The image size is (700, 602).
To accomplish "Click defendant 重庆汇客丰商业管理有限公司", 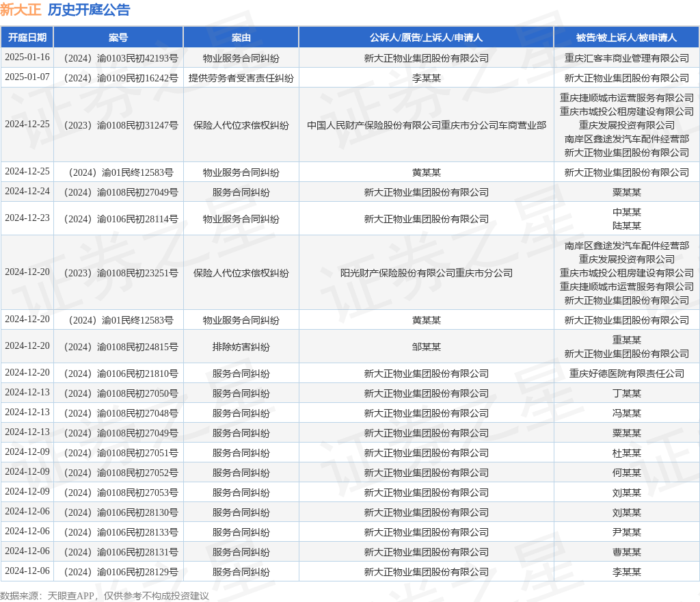I will pos(626,58).
